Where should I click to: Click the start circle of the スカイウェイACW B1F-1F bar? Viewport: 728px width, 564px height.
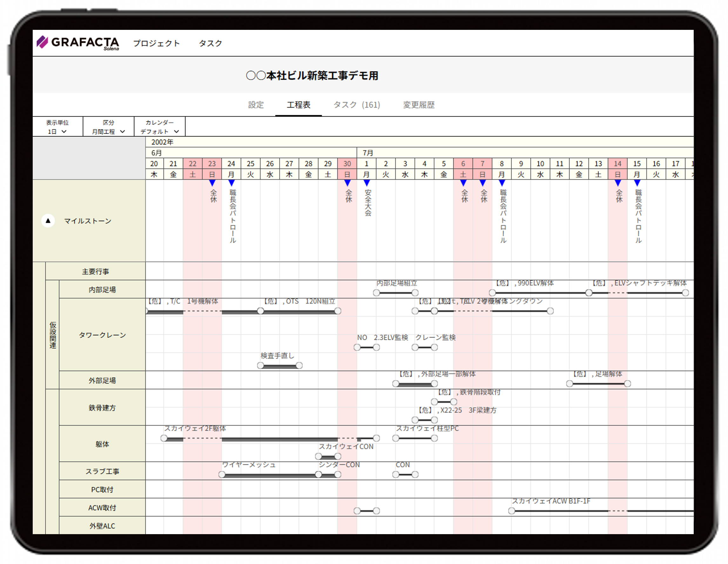click(x=512, y=511)
